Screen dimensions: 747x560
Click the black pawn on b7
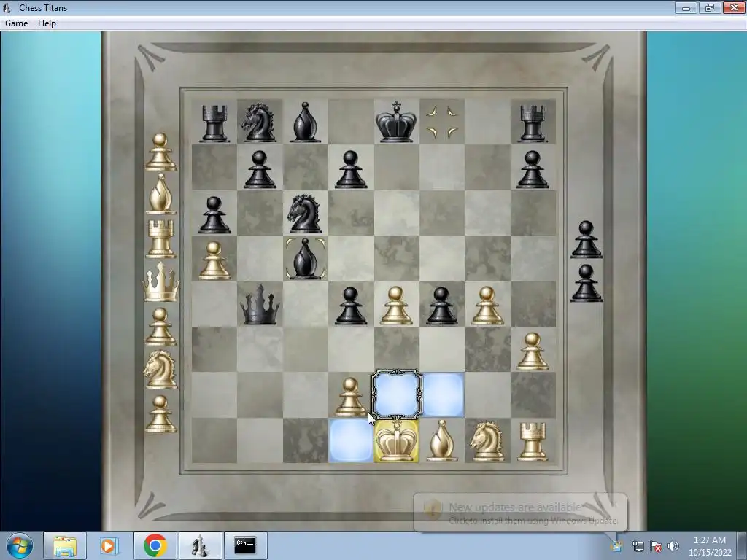(260, 169)
